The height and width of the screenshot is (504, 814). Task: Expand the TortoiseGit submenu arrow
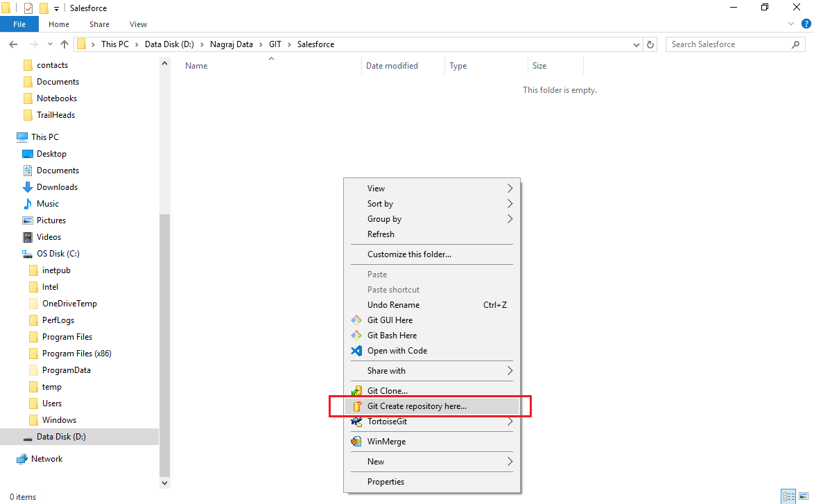pos(510,422)
